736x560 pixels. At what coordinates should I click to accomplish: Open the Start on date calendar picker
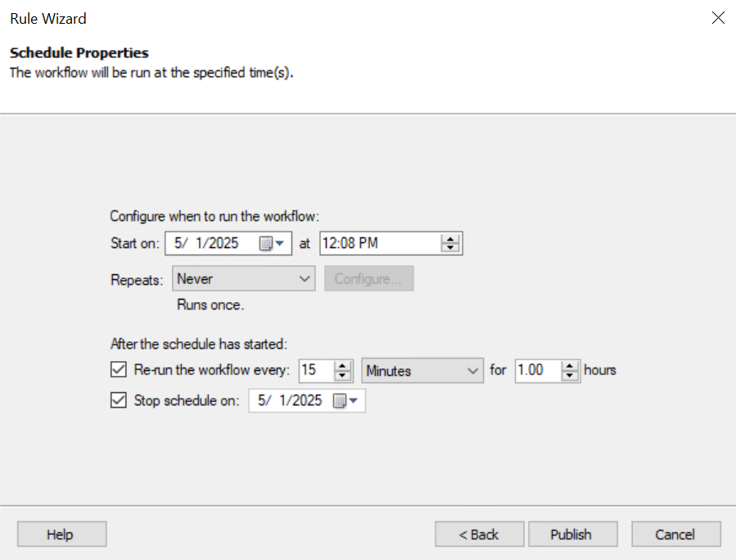(272, 243)
